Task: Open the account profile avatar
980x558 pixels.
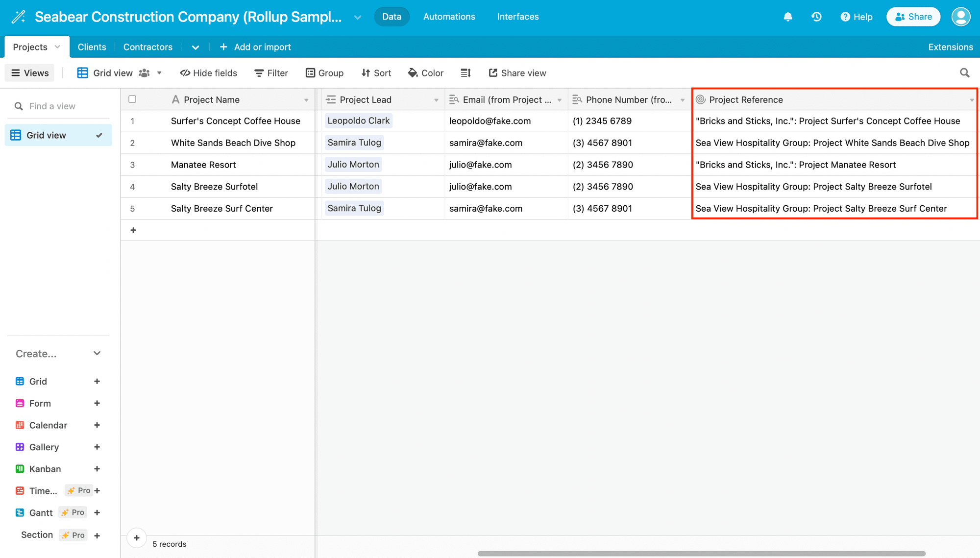Action: click(960, 17)
